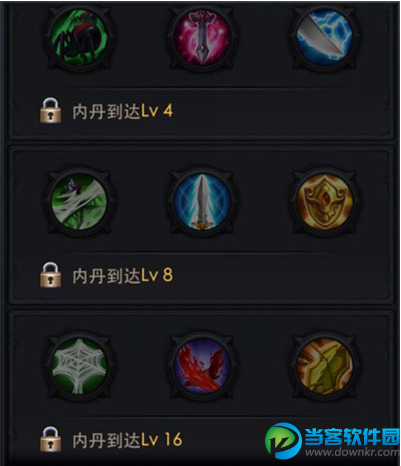Open the 当客软件园 watermark title

coord(352,437)
